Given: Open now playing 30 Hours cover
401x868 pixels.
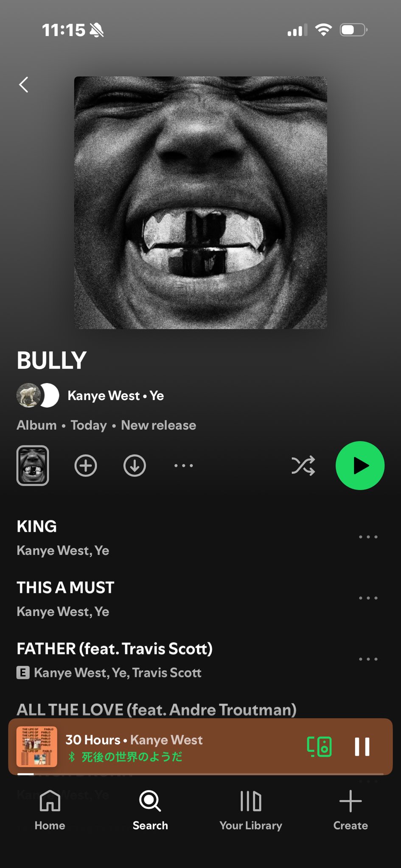Looking at the screenshot, I should point(37,747).
